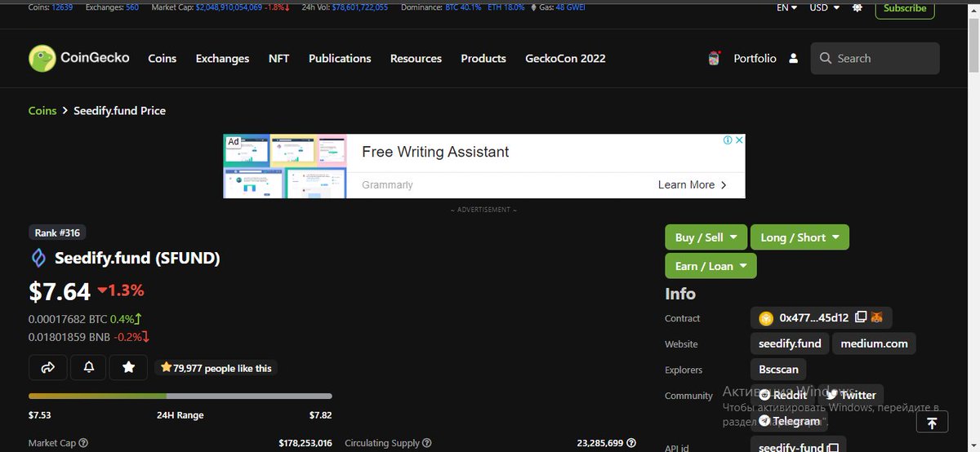
Task: Open the Resources menu
Action: pyautogui.click(x=416, y=59)
